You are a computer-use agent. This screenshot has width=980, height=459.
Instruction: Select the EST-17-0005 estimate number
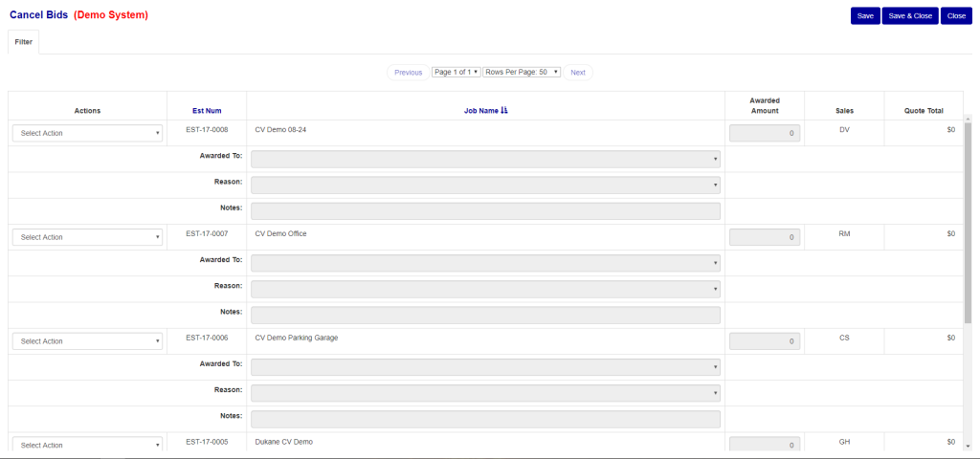207,442
